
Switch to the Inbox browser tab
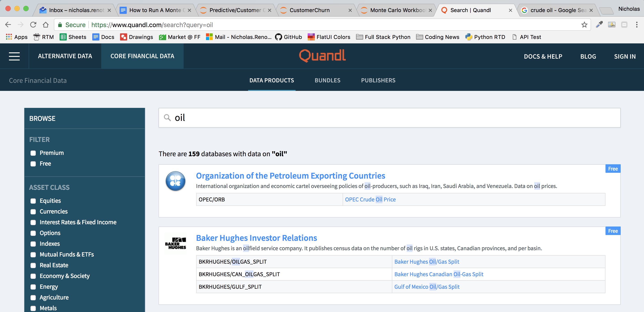(75, 10)
